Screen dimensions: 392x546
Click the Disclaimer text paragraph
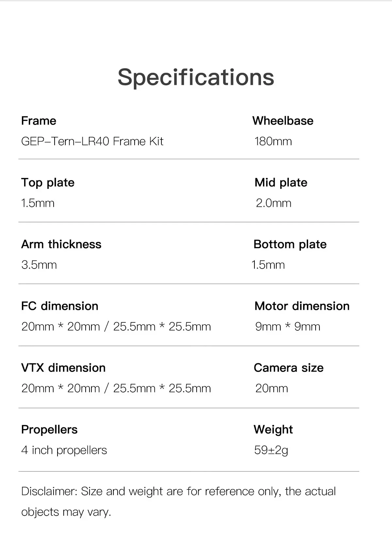click(x=178, y=502)
